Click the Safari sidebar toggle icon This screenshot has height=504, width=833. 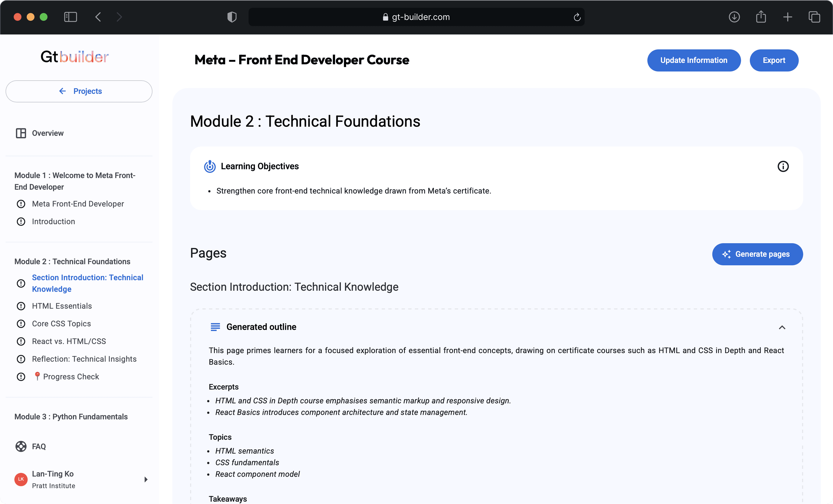[70, 17]
